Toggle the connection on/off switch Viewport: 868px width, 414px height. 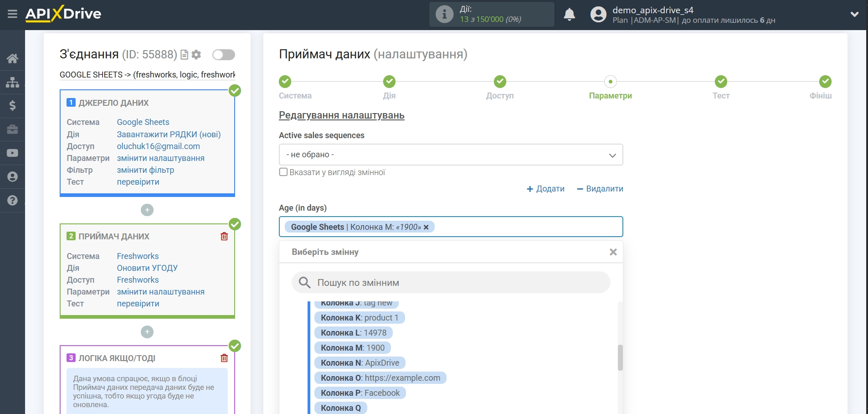(x=223, y=55)
